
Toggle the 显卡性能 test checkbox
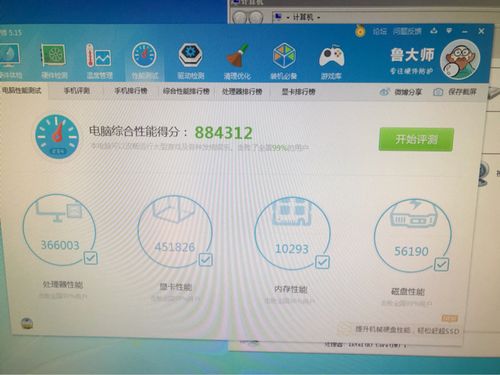coord(205,260)
